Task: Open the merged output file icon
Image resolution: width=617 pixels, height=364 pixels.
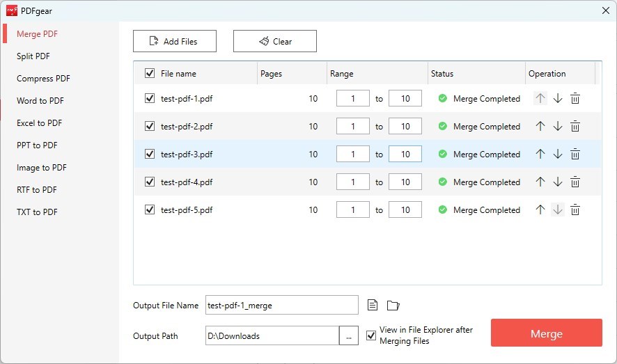Action: pyautogui.click(x=373, y=305)
